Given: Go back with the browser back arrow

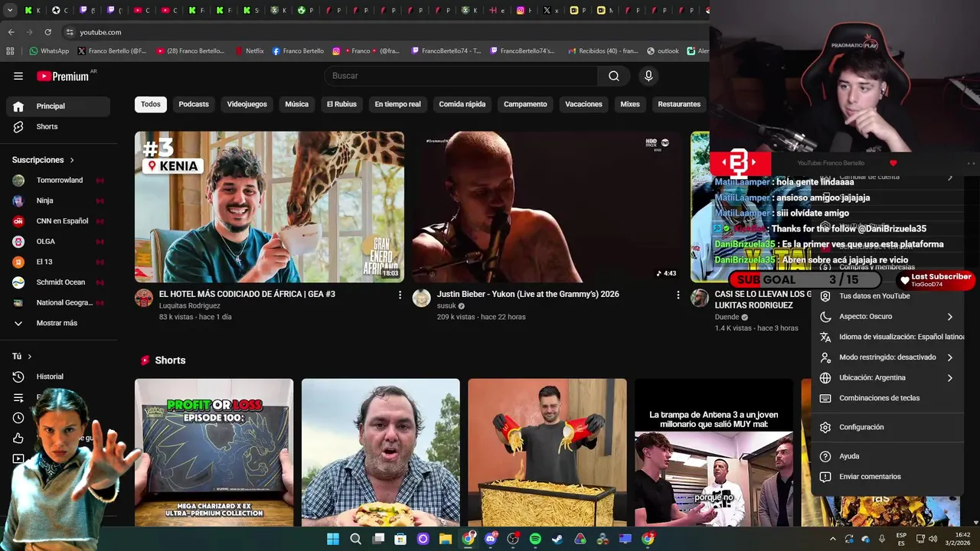Looking at the screenshot, I should coord(11,32).
